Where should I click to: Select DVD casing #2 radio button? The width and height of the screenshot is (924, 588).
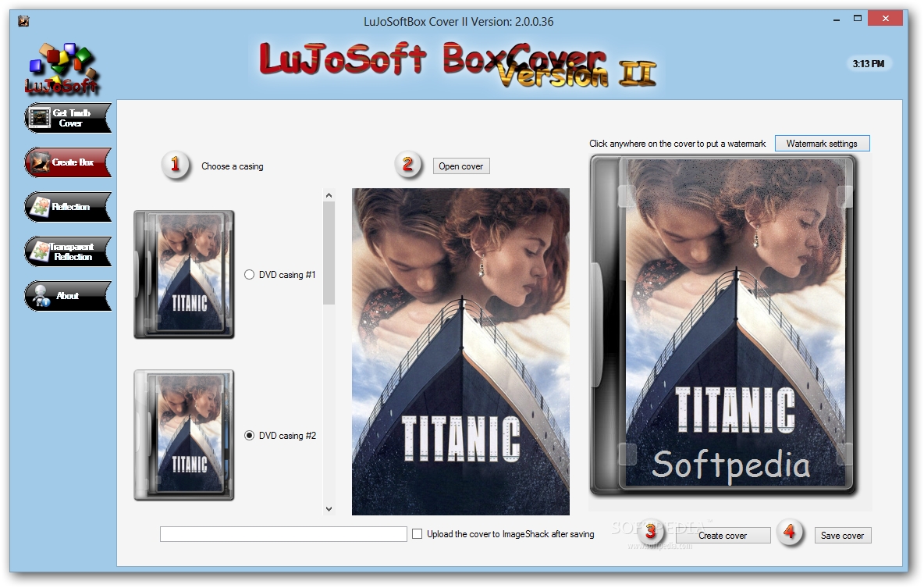pos(249,435)
